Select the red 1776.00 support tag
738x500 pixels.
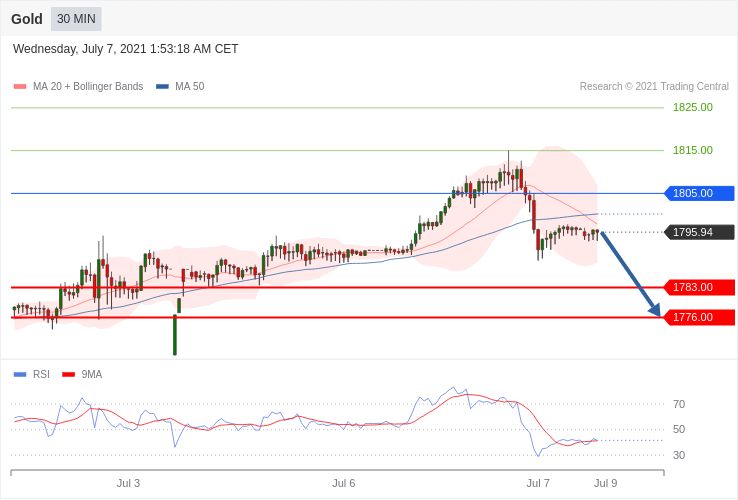coord(698,317)
